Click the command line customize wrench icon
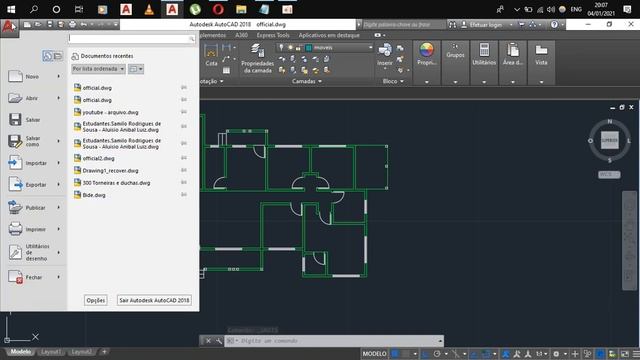 click(x=219, y=341)
